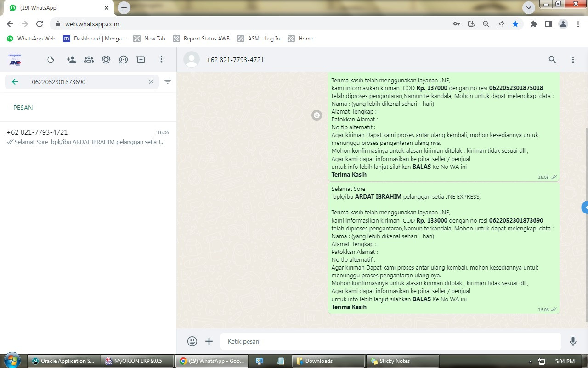The image size is (588, 368).
Task: Switch to MyORION ERP 9.0.5 taskbar item
Action: (138, 361)
